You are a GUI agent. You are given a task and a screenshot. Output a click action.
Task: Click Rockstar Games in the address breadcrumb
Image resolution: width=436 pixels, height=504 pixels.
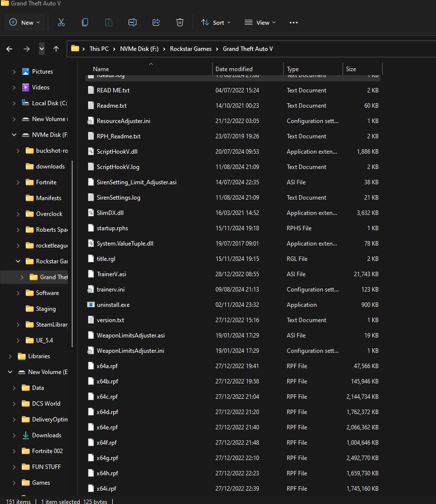(190, 48)
